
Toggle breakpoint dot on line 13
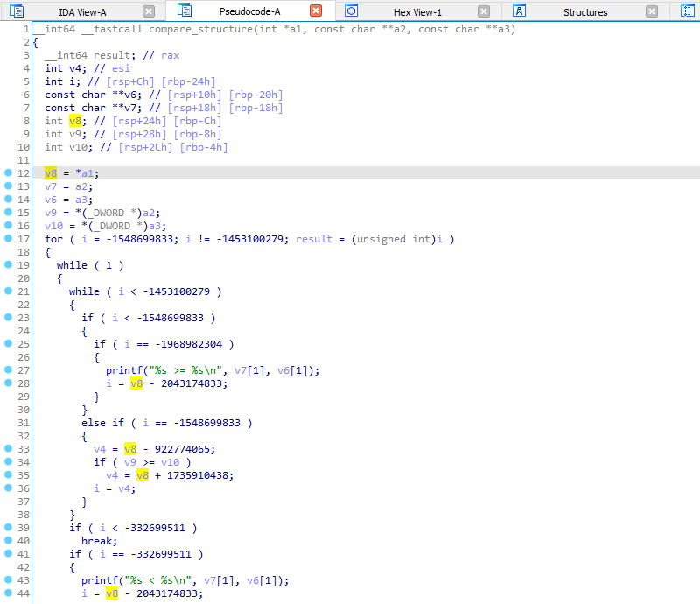click(8, 186)
